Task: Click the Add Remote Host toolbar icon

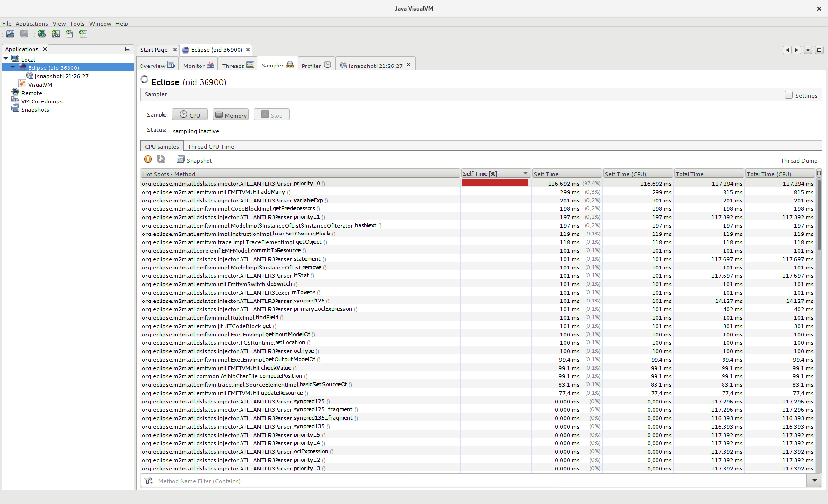Action: pyautogui.click(x=42, y=34)
